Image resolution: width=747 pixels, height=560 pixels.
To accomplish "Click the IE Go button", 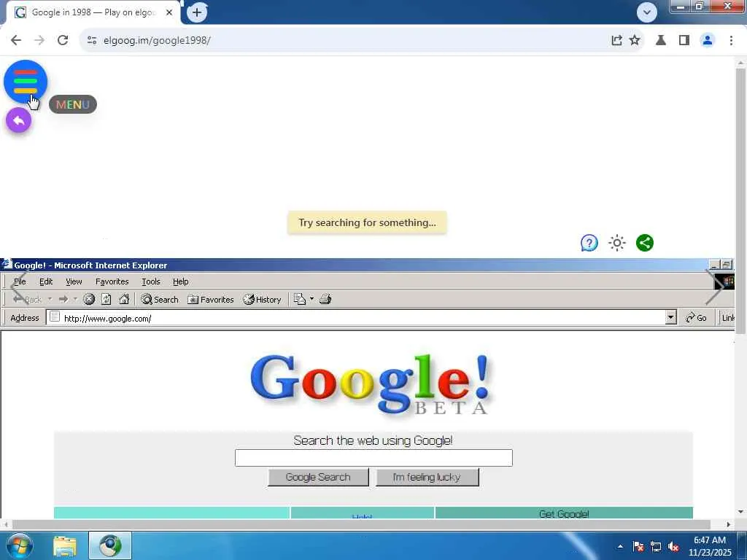I will point(695,318).
